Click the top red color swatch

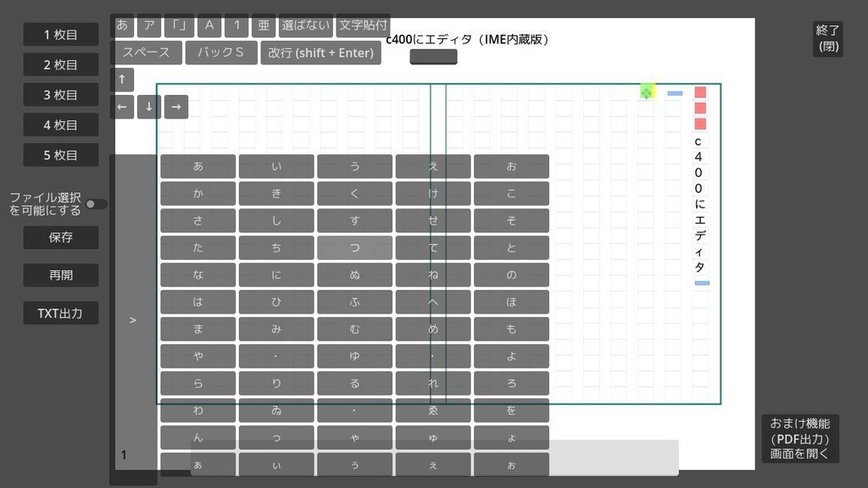699,91
